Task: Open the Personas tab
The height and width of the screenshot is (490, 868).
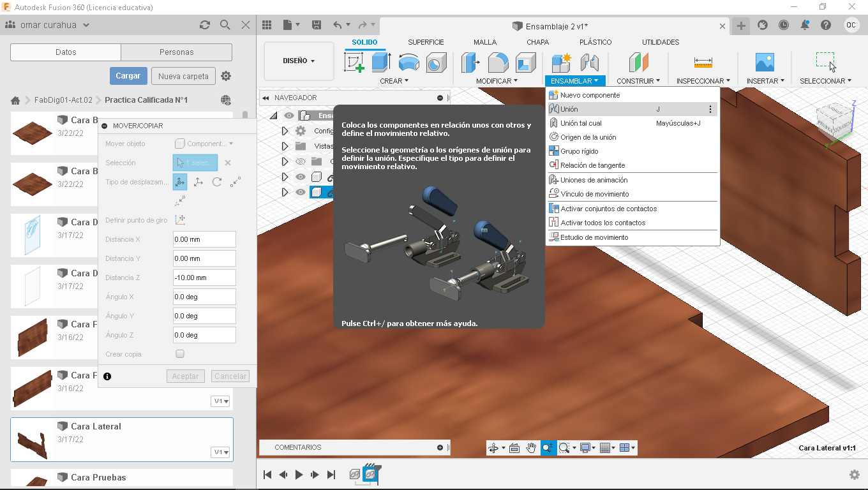Action: coord(177,52)
